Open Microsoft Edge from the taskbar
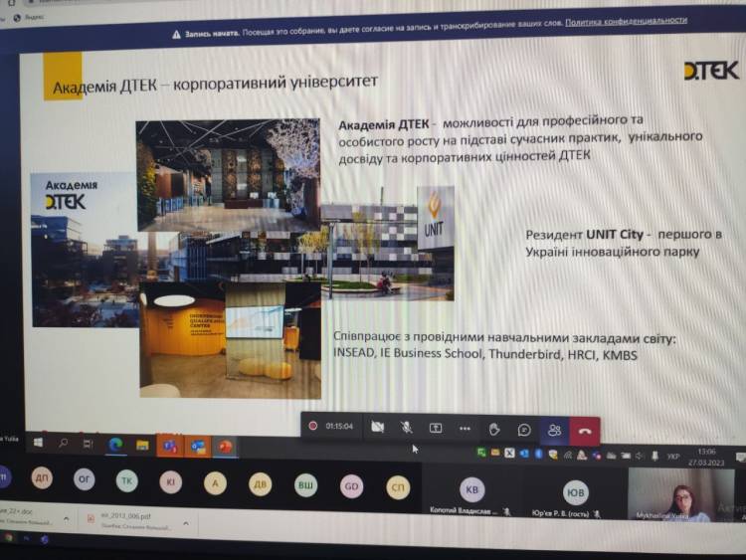The width and height of the screenshot is (746, 560). pyautogui.click(x=116, y=445)
